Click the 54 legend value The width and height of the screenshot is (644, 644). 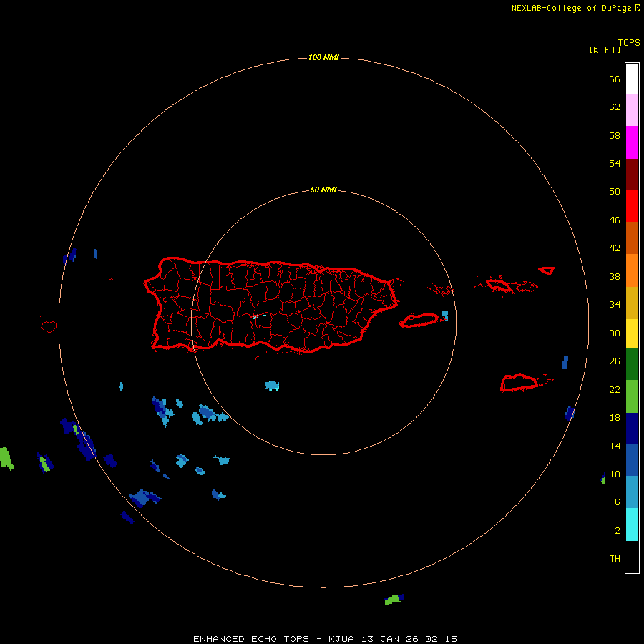[615, 163]
